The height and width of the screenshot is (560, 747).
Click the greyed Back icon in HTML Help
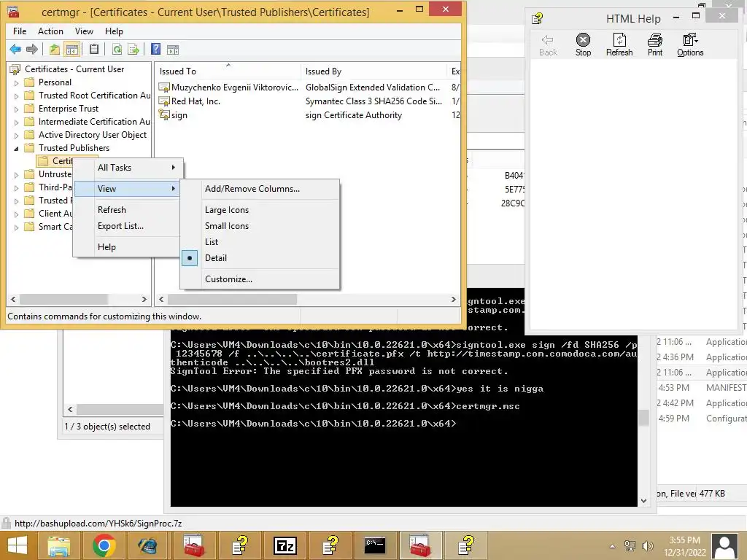(548, 44)
